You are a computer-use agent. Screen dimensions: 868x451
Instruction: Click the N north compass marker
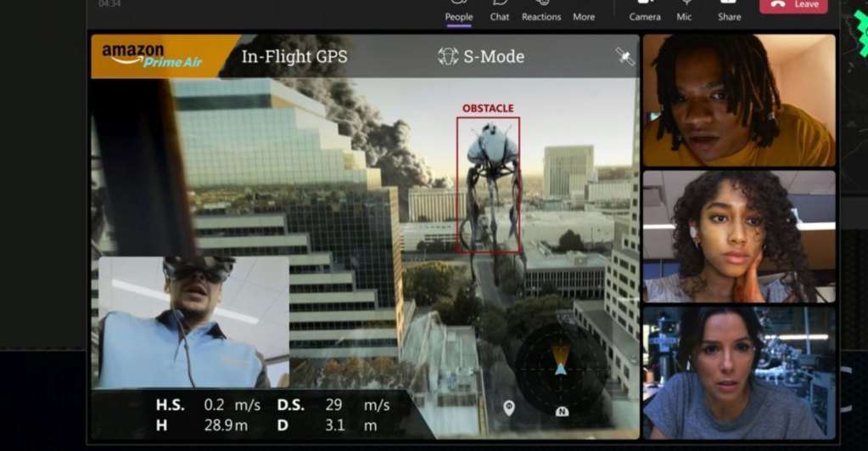[x=562, y=412]
